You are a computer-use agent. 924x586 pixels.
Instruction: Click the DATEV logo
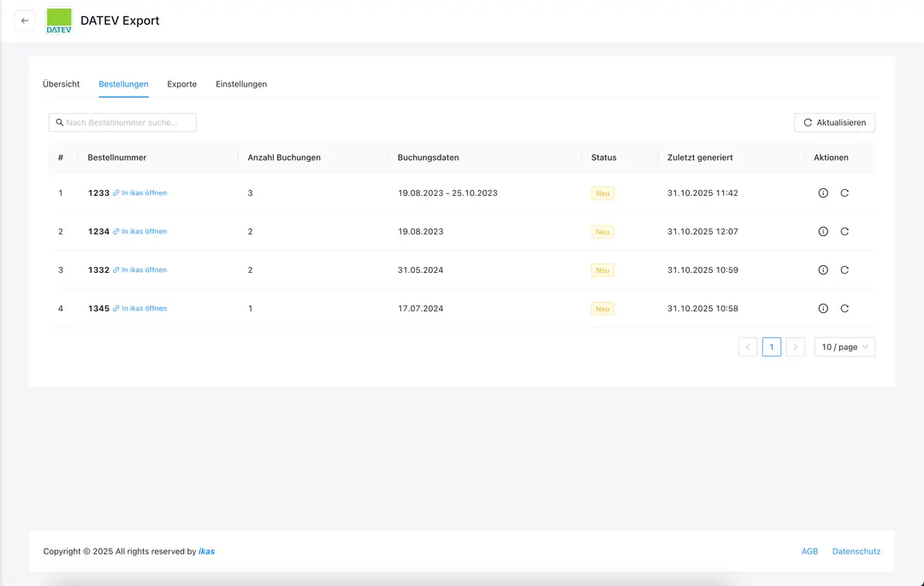coord(59,21)
